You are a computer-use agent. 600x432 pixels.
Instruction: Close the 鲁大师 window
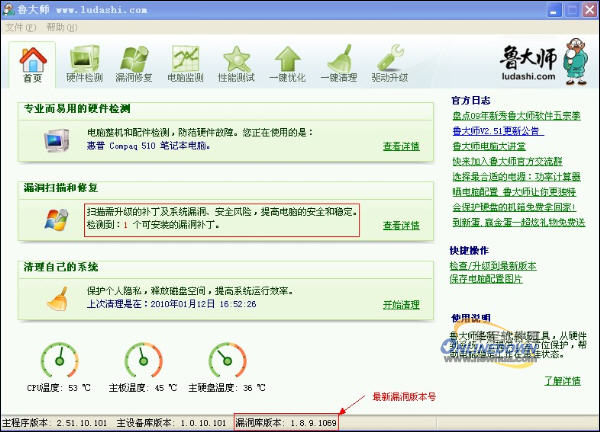(x=590, y=10)
